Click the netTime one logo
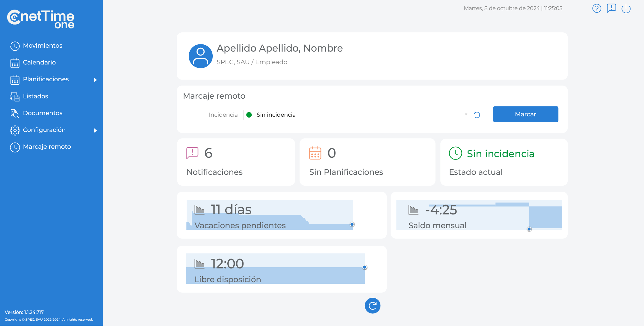This screenshot has height=326, width=644. pyautogui.click(x=41, y=19)
